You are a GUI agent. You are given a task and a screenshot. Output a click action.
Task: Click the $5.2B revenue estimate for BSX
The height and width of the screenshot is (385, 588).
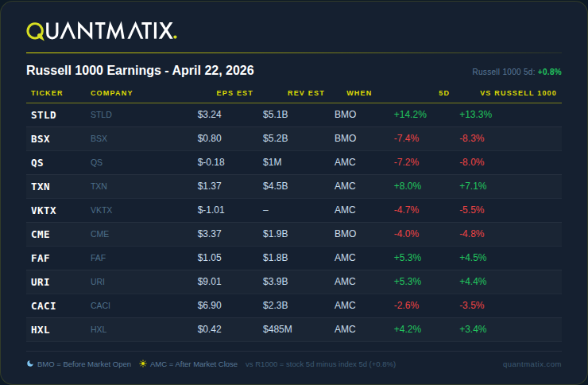click(275, 138)
